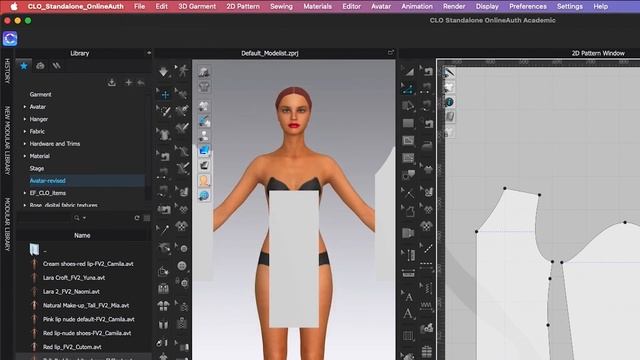This screenshot has height=360, width=640.
Task: Click the Library back arrow icon
Action: tap(140, 82)
